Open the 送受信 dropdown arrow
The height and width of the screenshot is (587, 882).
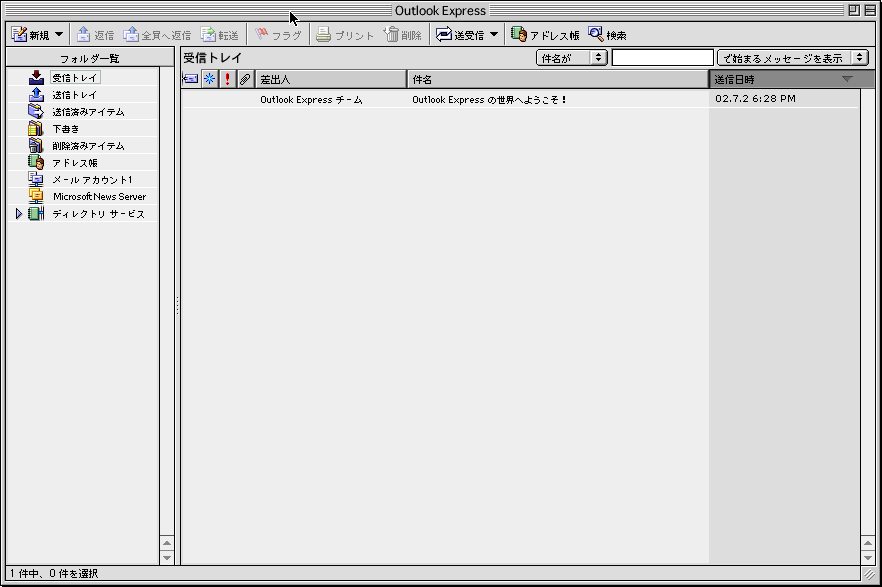[494, 34]
